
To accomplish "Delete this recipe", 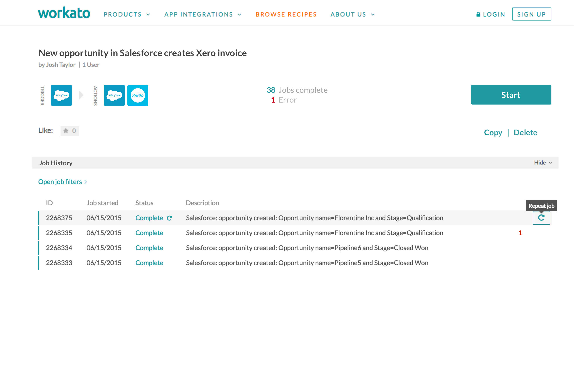I will coord(525,132).
